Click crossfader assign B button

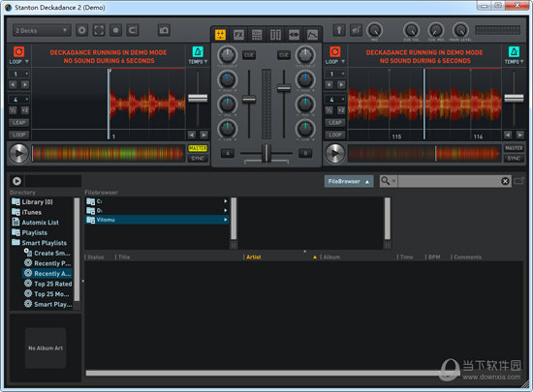point(305,153)
